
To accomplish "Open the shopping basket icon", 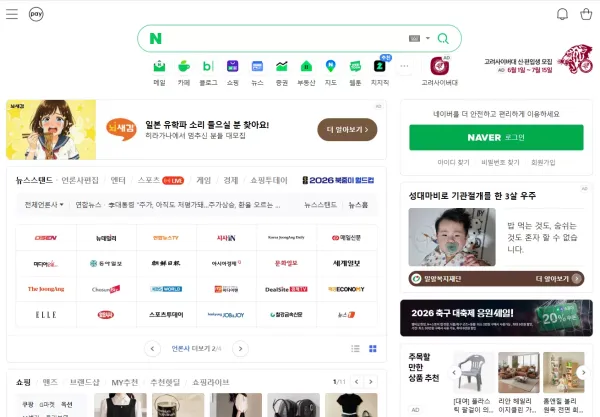I will [586, 14].
